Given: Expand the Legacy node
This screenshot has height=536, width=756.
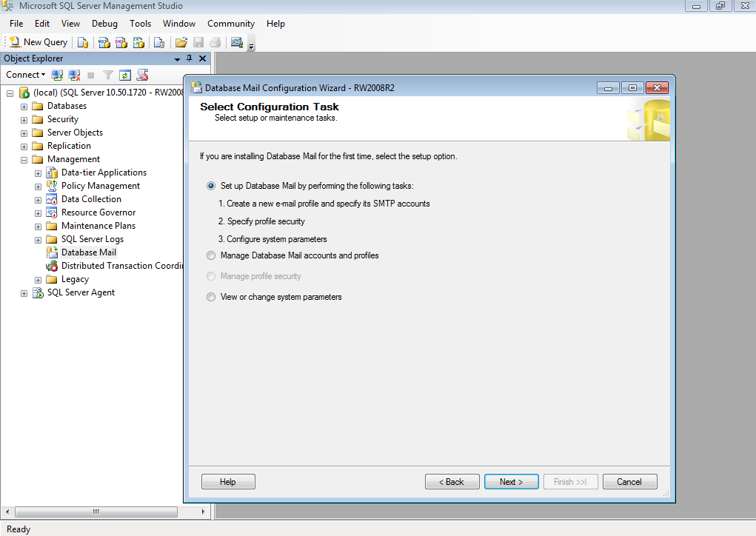Looking at the screenshot, I should (x=38, y=280).
